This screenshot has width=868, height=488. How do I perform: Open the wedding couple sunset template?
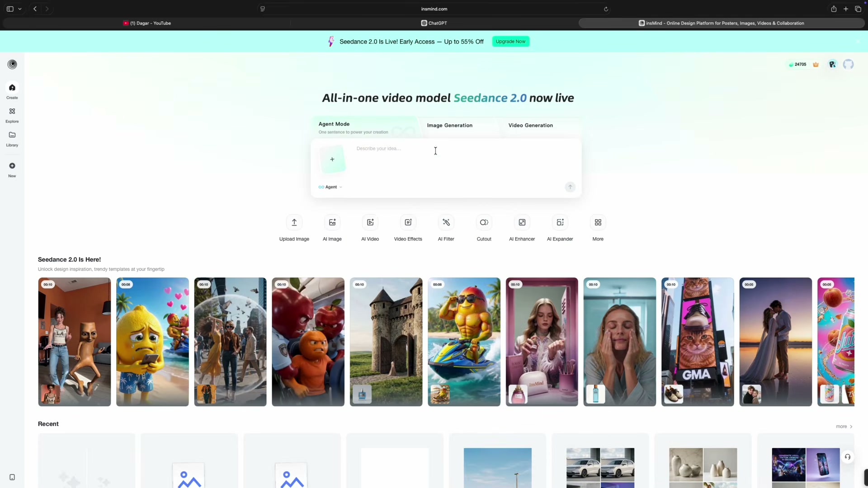click(775, 342)
